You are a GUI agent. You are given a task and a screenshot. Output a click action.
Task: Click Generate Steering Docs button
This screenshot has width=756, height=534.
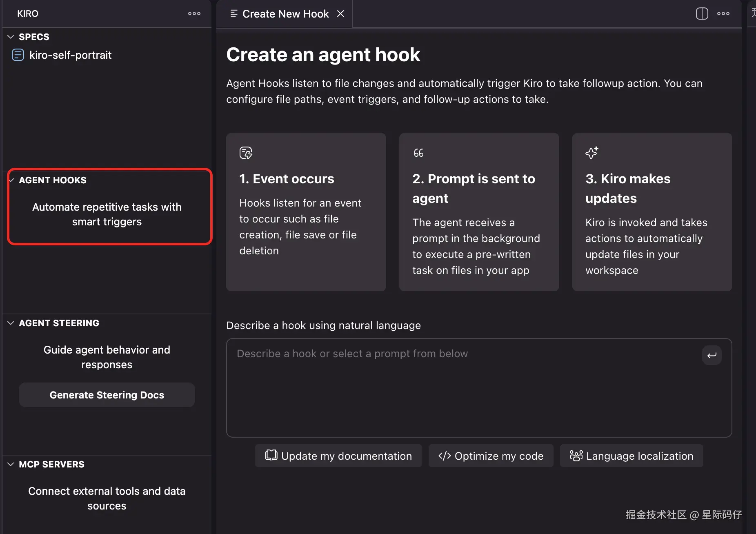pyautogui.click(x=107, y=395)
